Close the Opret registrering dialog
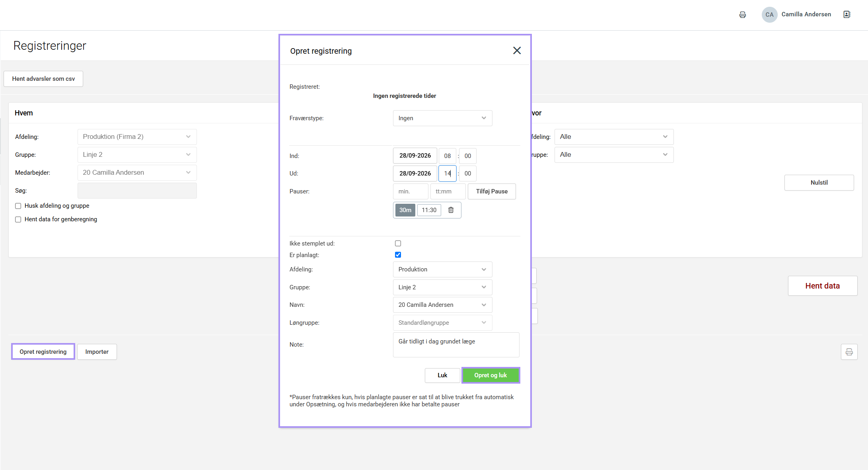This screenshot has width=868, height=470. (517, 51)
